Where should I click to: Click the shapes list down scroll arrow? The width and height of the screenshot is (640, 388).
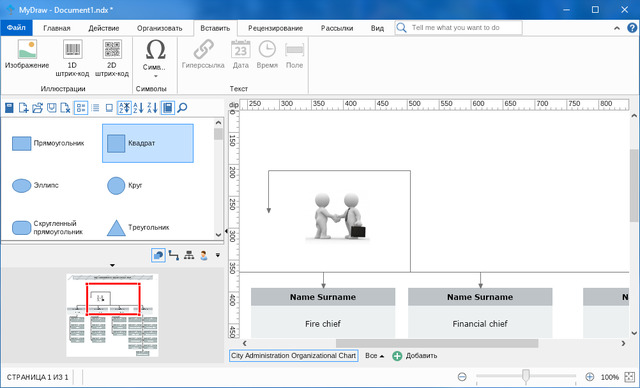[218, 235]
